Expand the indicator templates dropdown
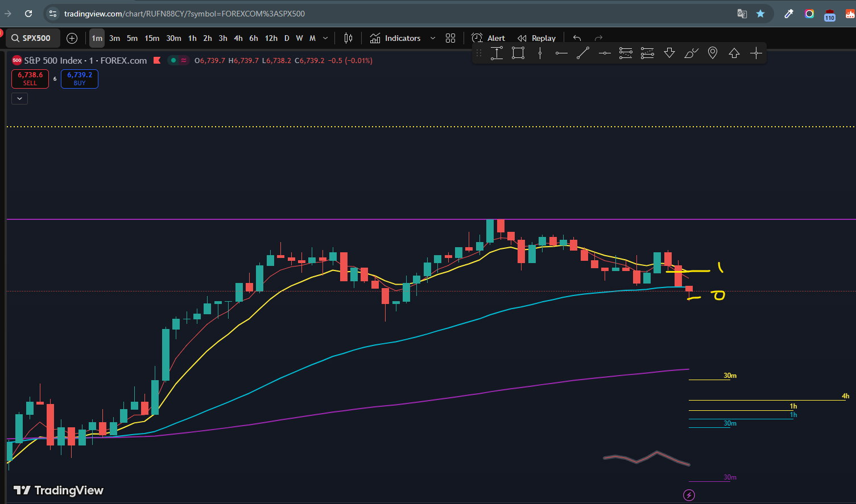856x504 pixels. (433, 38)
